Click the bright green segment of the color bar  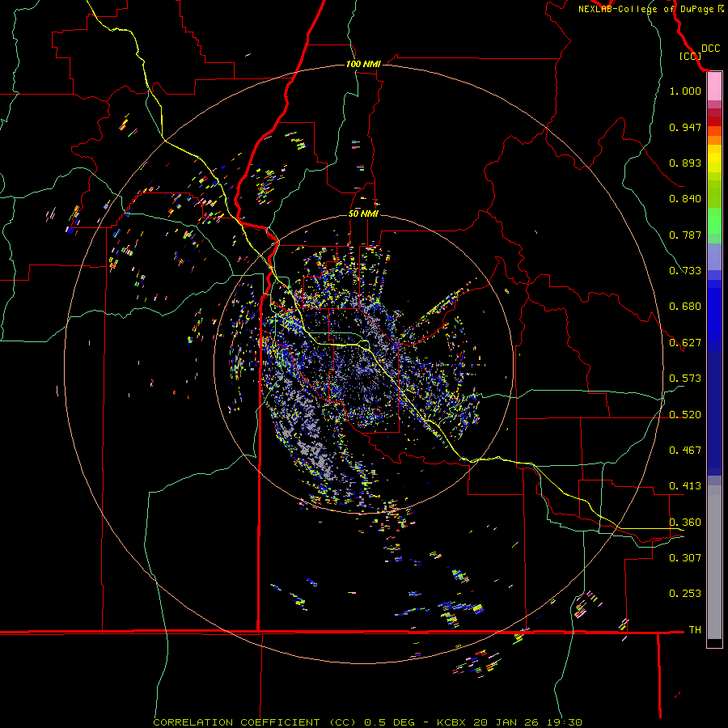click(714, 221)
